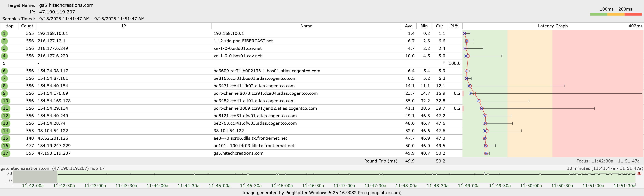Image resolution: width=644 pixels, height=196 pixels.
Task: Select name 1.12.sdd.pon.FIBERCAST.net
Action: (243, 41)
